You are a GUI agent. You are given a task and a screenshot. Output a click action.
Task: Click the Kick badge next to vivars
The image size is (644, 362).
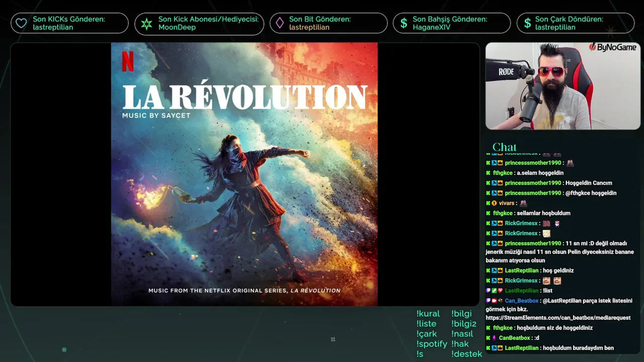pos(488,203)
